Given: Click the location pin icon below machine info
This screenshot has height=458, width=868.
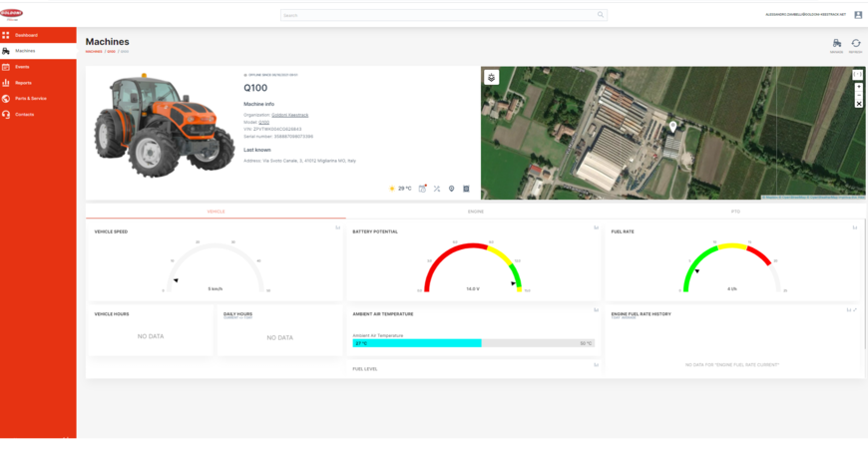Looking at the screenshot, I should [451, 188].
